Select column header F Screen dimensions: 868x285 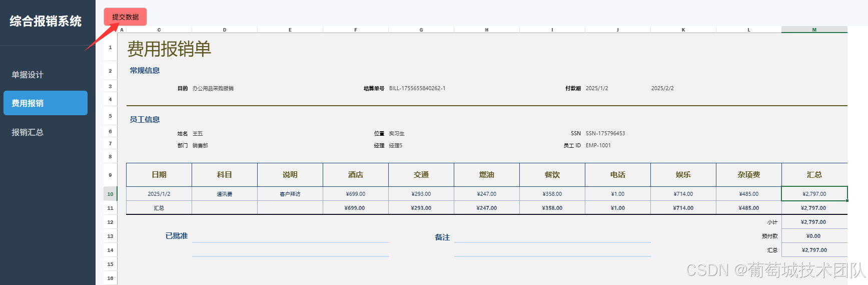[356, 30]
